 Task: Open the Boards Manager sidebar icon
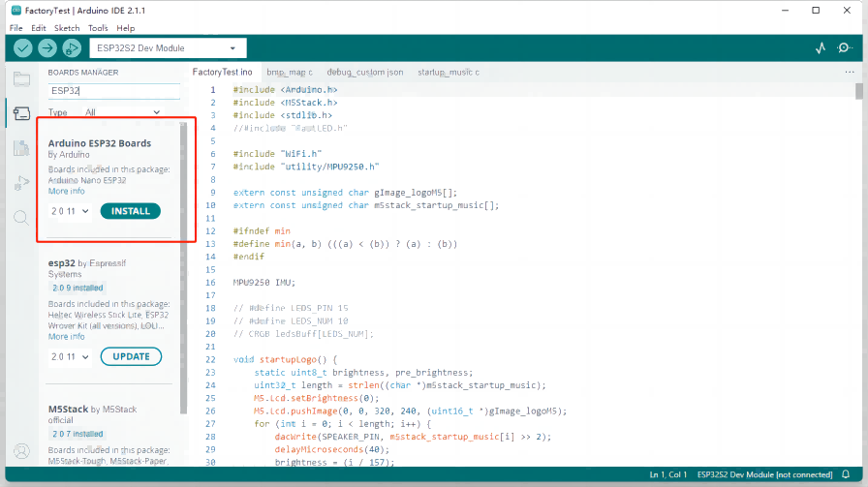21,113
